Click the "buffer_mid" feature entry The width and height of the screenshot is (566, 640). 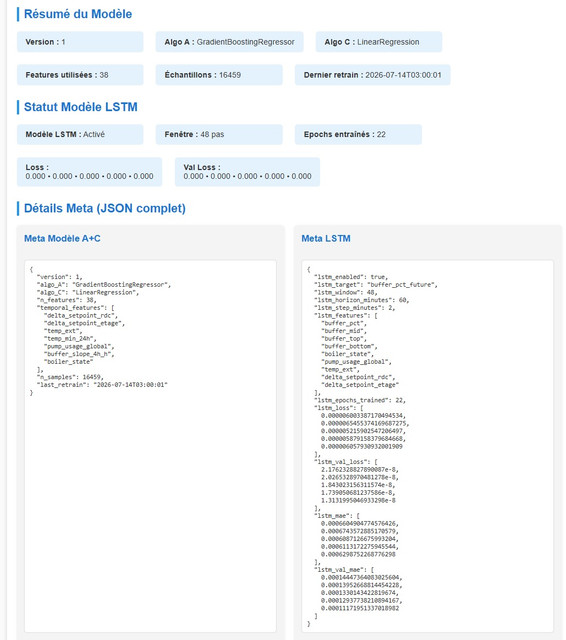[x=344, y=331]
